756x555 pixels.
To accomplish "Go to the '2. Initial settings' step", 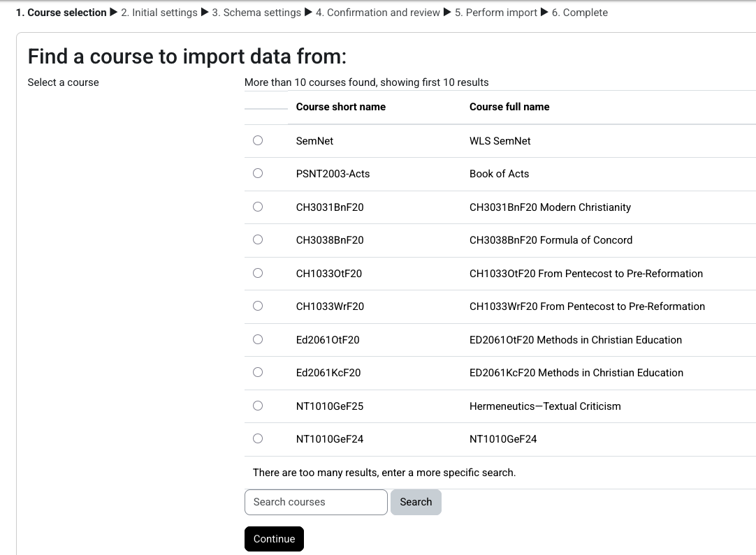I will pyautogui.click(x=159, y=13).
